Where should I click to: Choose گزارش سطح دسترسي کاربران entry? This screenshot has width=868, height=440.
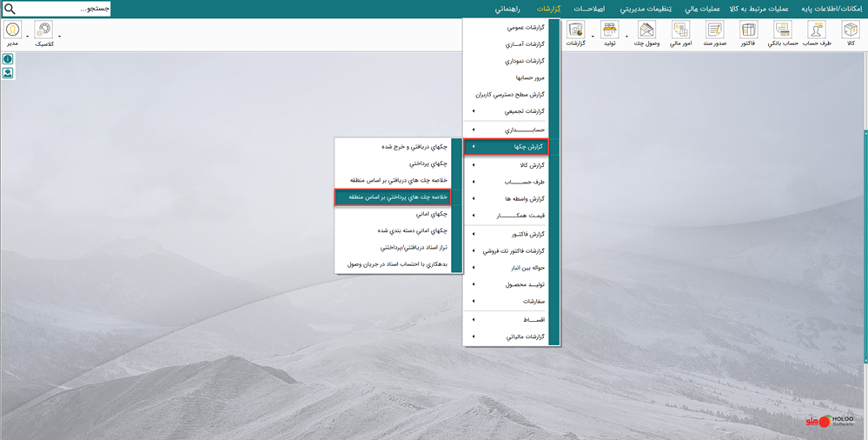506,94
